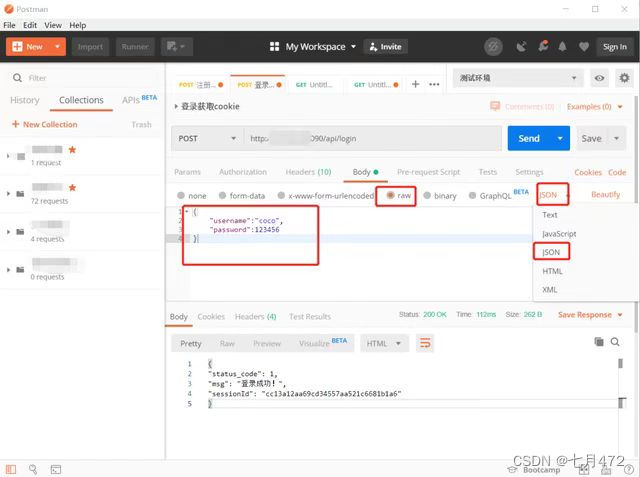This screenshot has width=640, height=477.
Task: Unstar the collection with 72 requests
Action: point(72,188)
